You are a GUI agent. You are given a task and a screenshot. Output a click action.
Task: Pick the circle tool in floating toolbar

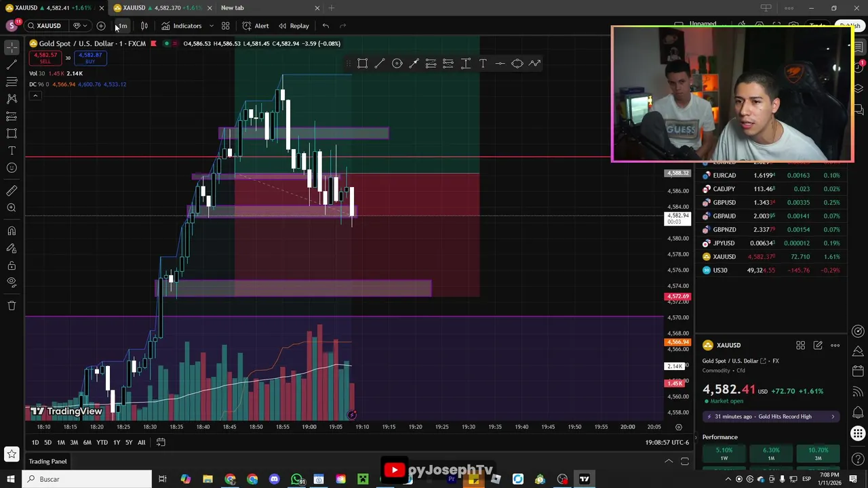[x=397, y=63]
